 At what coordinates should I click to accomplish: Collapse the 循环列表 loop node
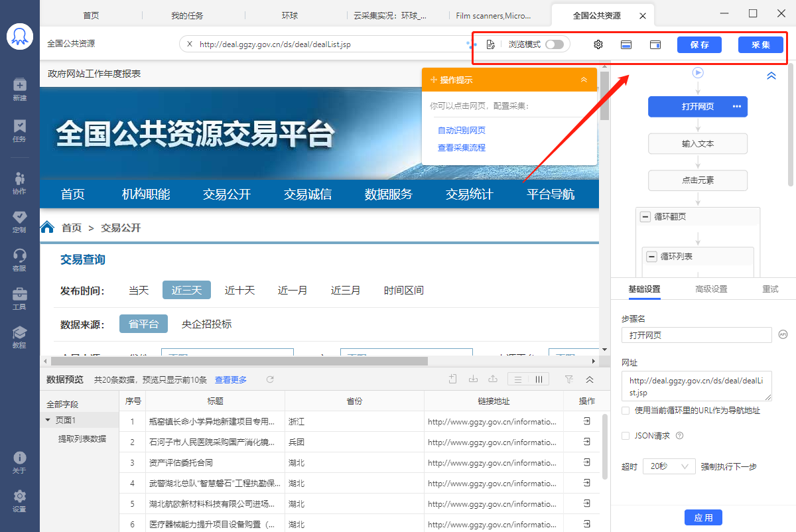click(x=651, y=257)
